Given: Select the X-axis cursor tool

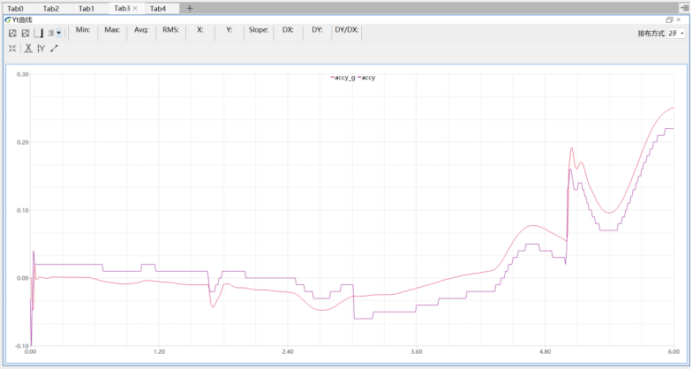Looking at the screenshot, I should [28, 49].
